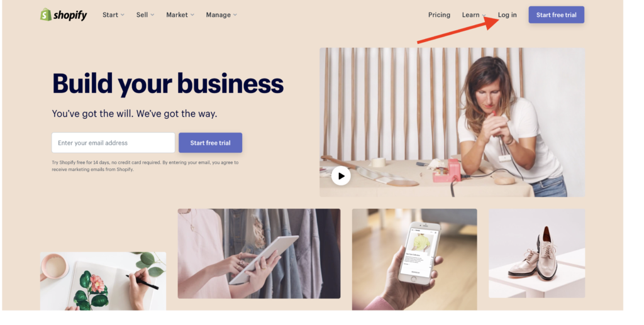Open the Learn dropdown arrow
Viewport: 644px width, 325px height.
pos(484,15)
